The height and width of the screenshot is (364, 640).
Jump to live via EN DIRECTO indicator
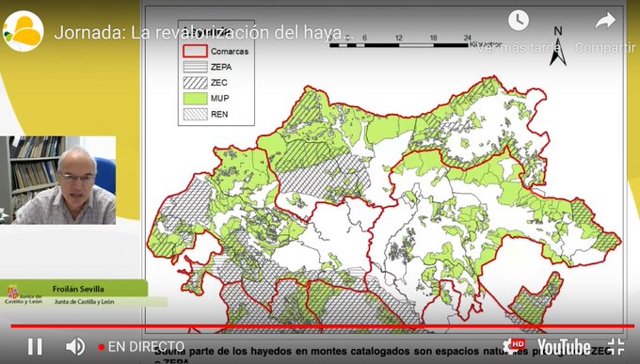click(x=141, y=347)
